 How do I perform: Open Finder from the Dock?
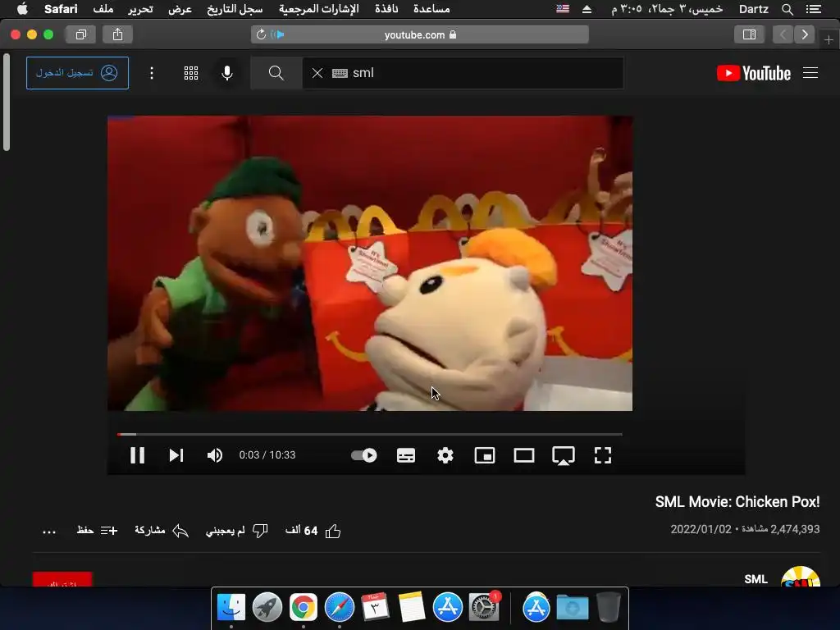[x=231, y=607]
